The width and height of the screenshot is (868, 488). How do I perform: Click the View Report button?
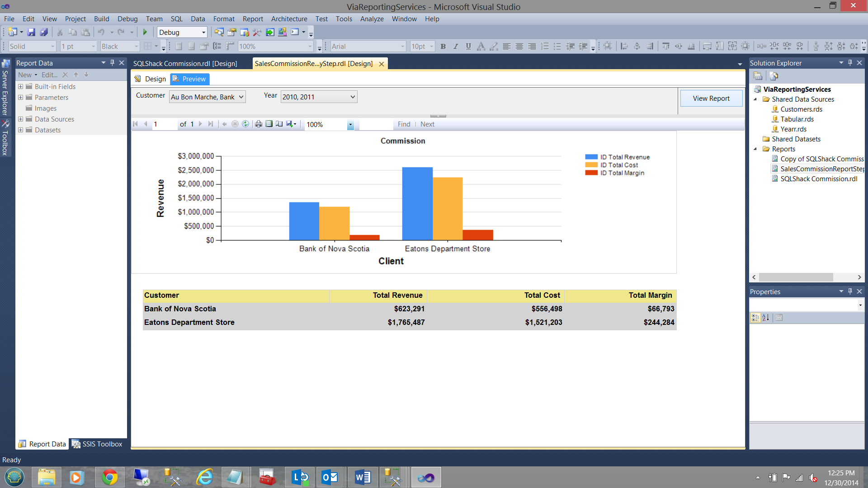coord(711,99)
